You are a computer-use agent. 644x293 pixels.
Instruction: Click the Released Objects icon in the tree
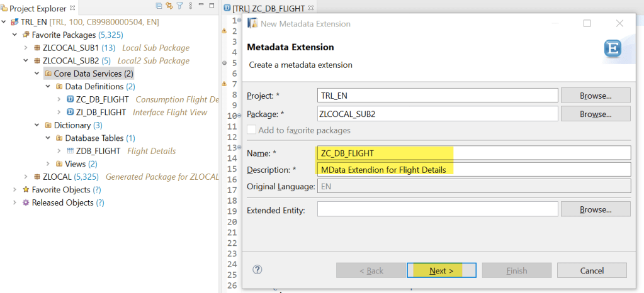(26, 202)
